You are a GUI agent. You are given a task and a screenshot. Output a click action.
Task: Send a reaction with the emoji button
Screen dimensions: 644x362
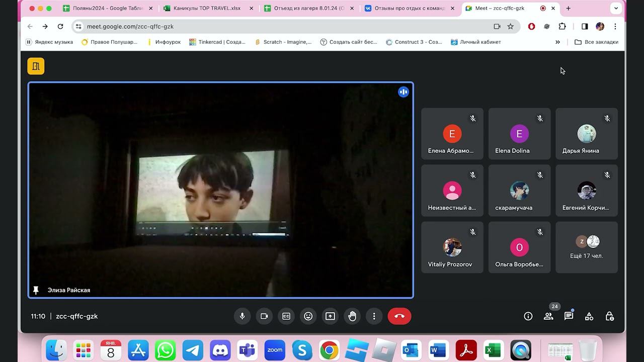[x=308, y=316]
